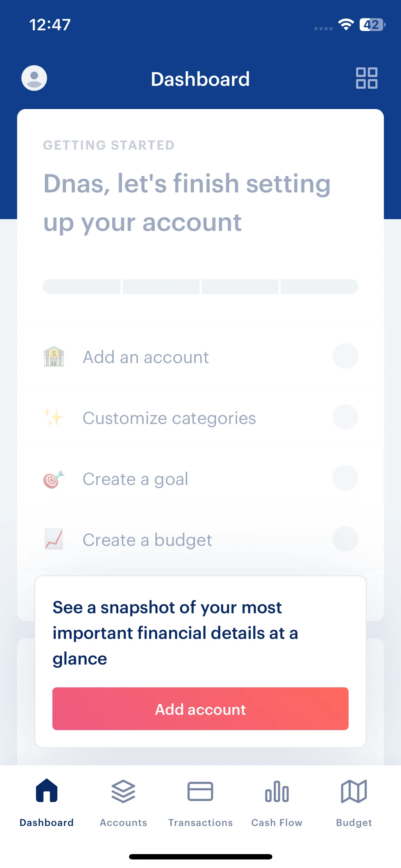Tap the target dart goal icon
401x868 pixels.
[54, 479]
